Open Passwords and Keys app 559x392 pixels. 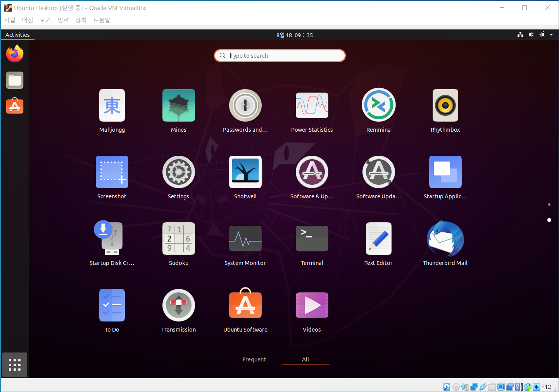point(245,111)
